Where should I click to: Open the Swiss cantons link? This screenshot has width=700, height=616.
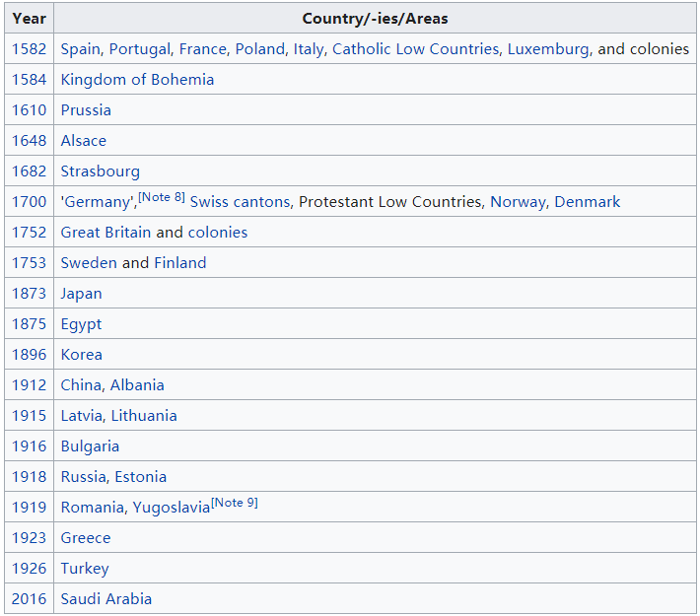[240, 202]
